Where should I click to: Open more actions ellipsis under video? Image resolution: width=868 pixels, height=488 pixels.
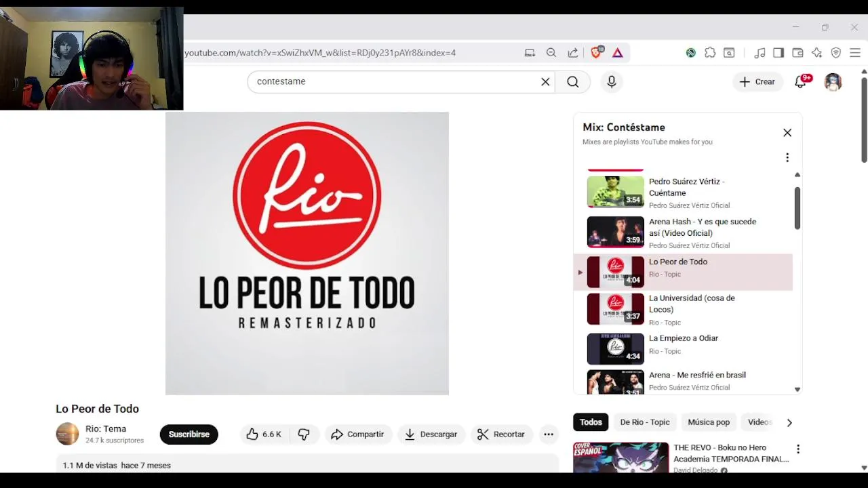pyautogui.click(x=549, y=434)
